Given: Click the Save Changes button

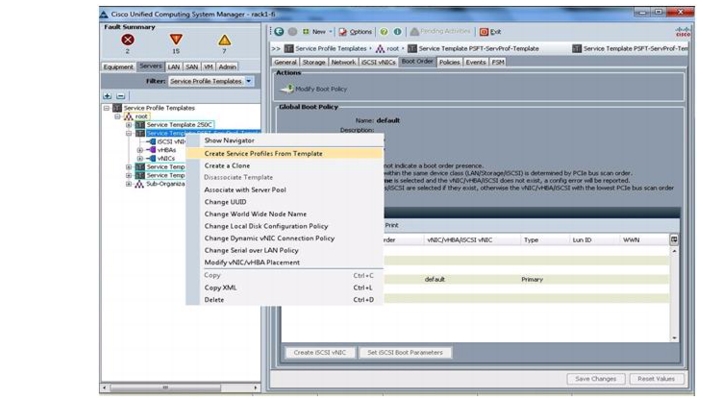Looking at the screenshot, I should tap(595, 379).
